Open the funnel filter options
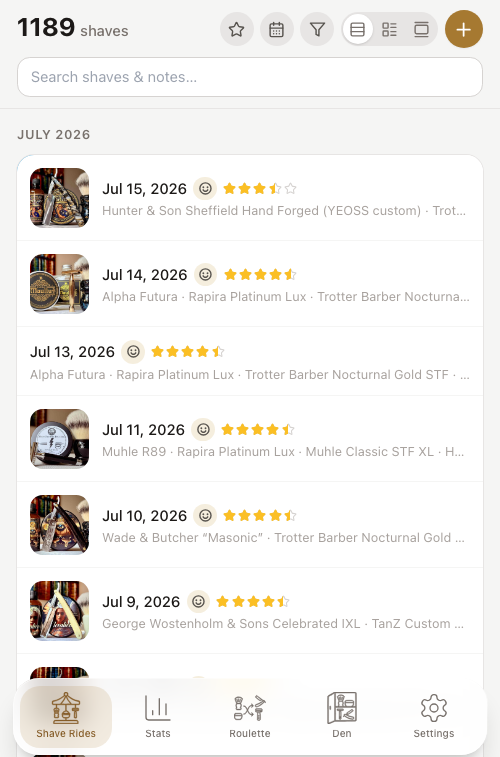Image resolution: width=500 pixels, height=757 pixels. pyautogui.click(x=317, y=29)
